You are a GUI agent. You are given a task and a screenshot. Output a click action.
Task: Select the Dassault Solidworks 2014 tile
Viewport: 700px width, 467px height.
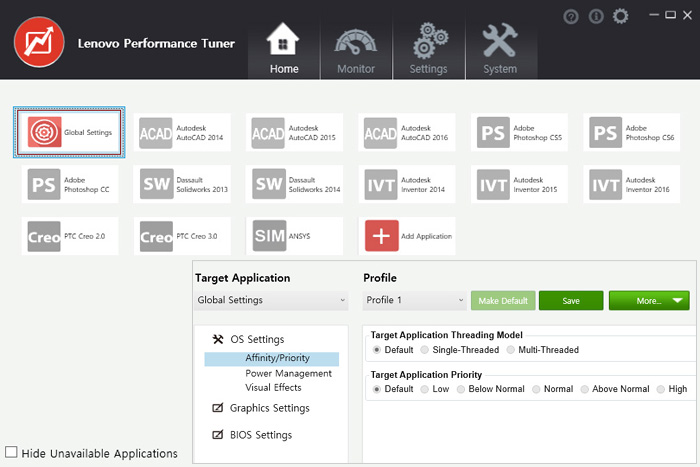[x=294, y=184]
